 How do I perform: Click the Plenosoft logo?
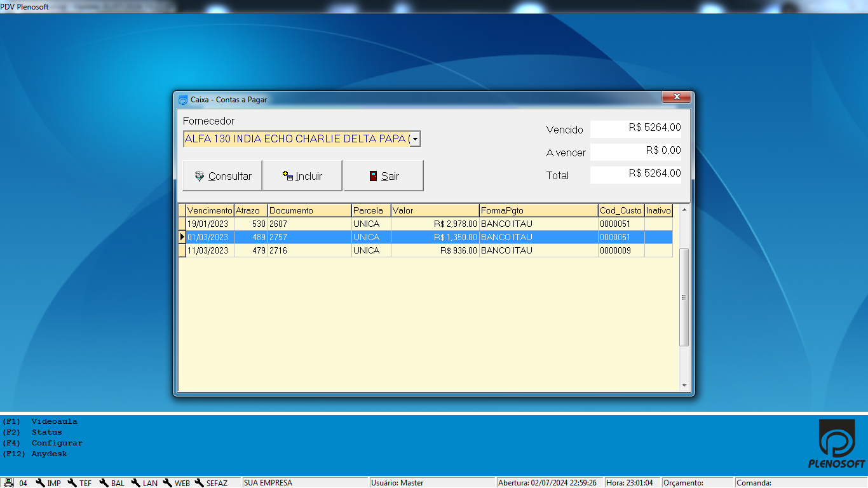(836, 444)
